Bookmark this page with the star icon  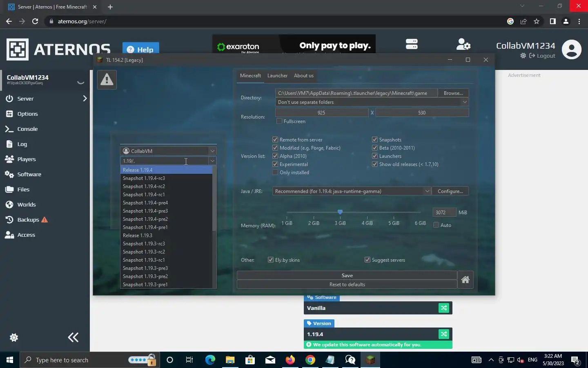pyautogui.click(x=537, y=21)
